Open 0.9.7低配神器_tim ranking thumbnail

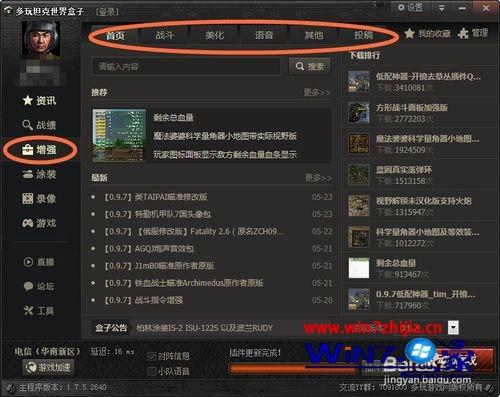coord(359,299)
